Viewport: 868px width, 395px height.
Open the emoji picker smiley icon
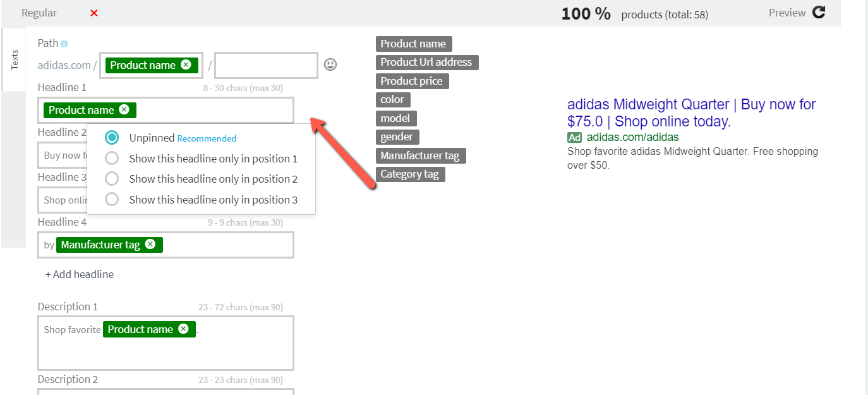click(330, 64)
